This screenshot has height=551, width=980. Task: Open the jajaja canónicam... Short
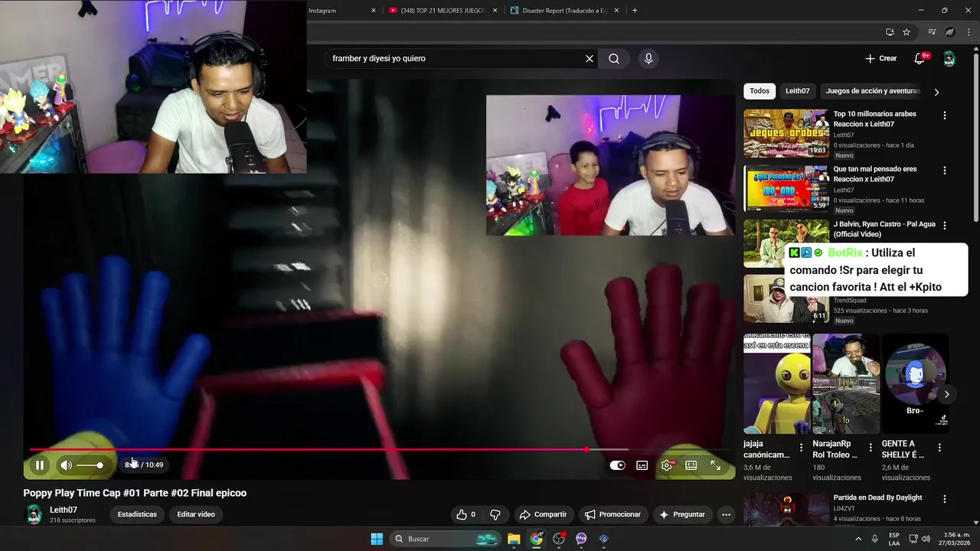tap(777, 384)
